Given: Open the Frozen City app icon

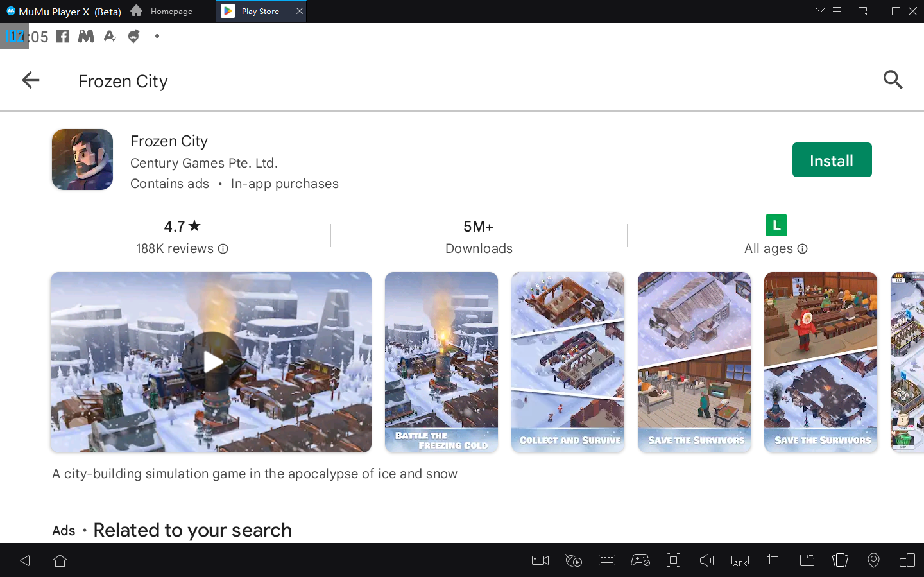Looking at the screenshot, I should click(82, 160).
